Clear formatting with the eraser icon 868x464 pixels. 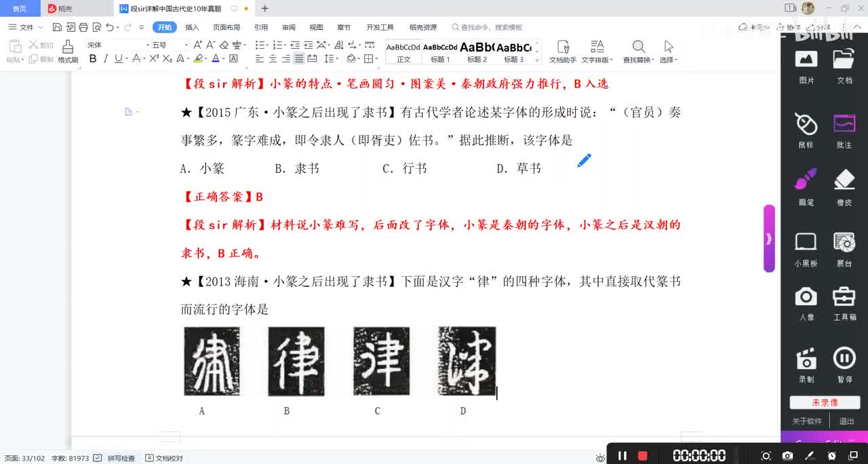point(224,45)
